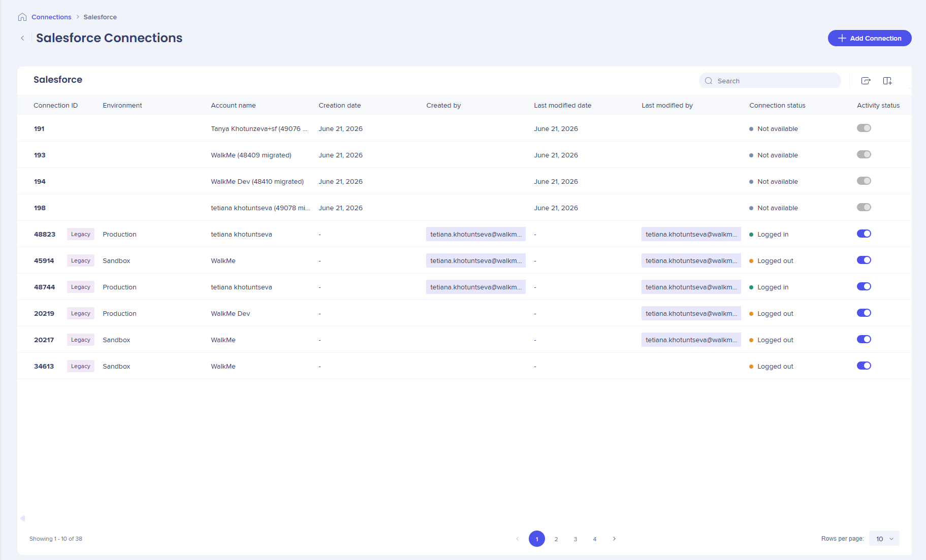Click the home icon in breadcrumb

tap(22, 17)
